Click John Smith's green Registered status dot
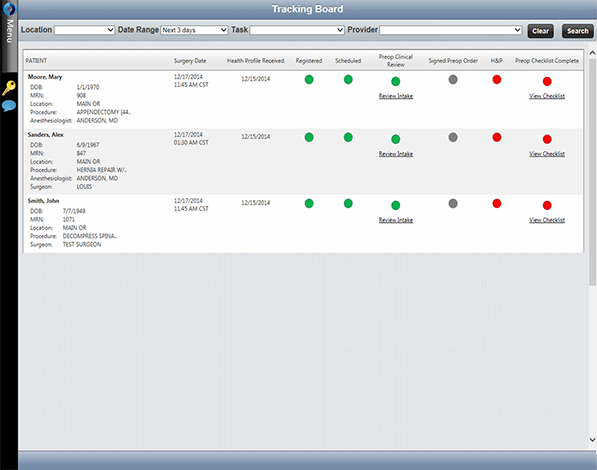 309,203
